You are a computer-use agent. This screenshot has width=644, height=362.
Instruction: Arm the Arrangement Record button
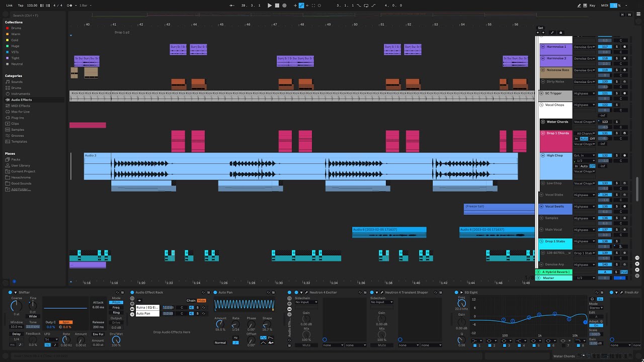click(x=284, y=6)
